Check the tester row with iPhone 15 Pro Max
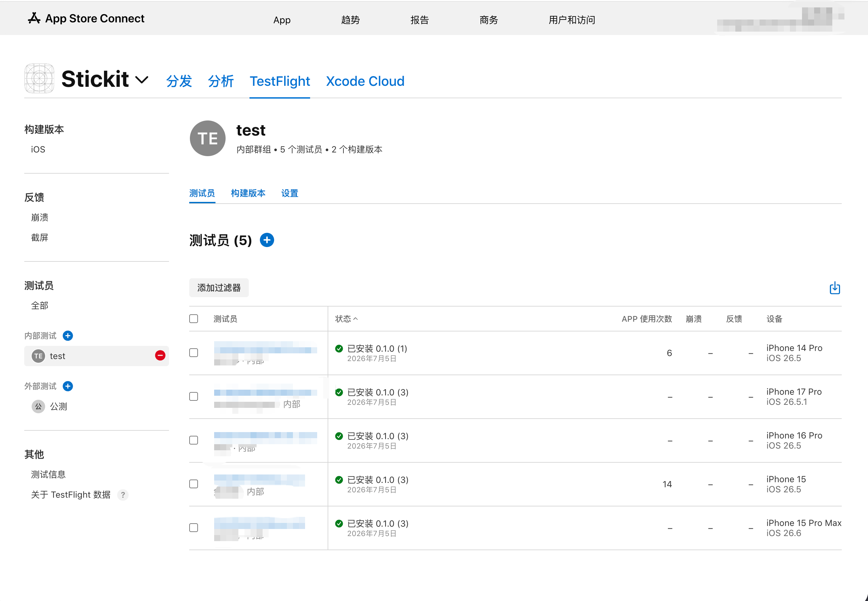The height and width of the screenshot is (601, 868). [194, 528]
